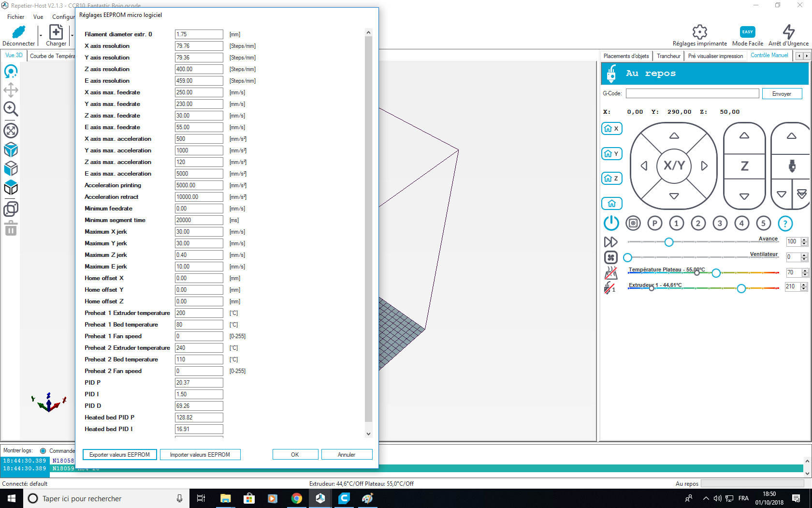Click Exporter valeurs EEPROM button
812x508 pixels.
[120, 455]
